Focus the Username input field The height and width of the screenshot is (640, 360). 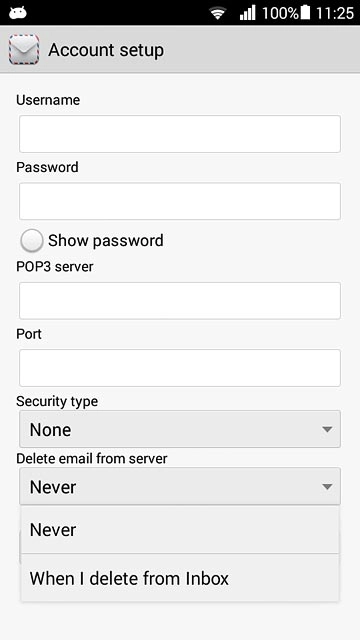click(180, 134)
